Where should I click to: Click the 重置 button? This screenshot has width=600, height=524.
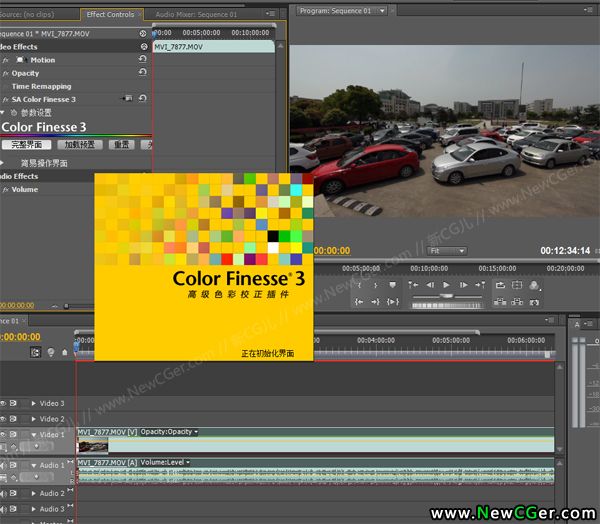[x=121, y=145]
